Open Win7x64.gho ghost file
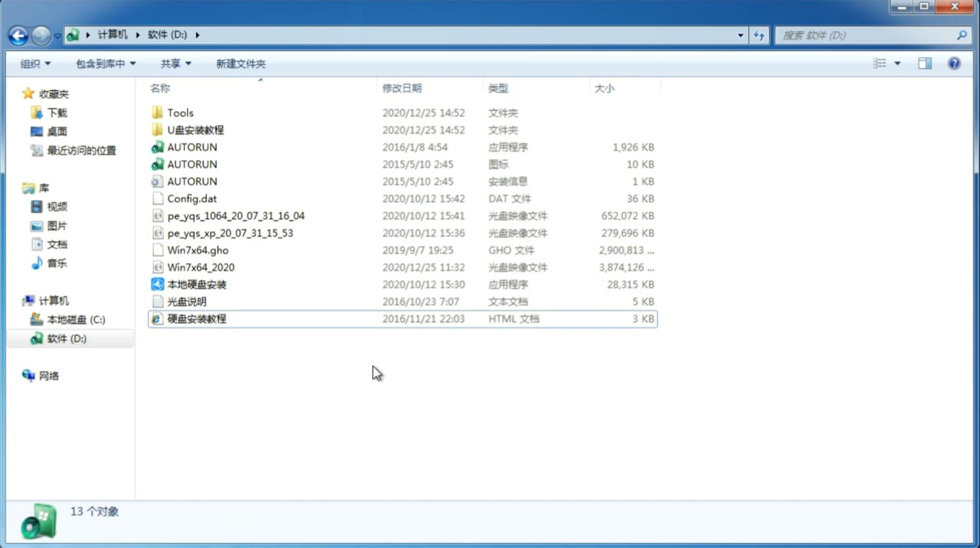Screen dimensions: 980x548 tap(198, 250)
